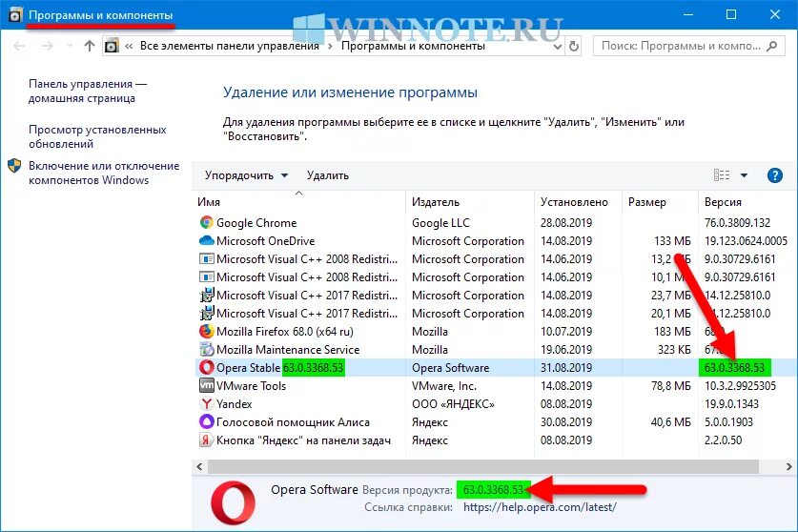Image resolution: width=798 pixels, height=532 pixels.
Task: Click the Opera Software publisher cell
Action: (450, 368)
